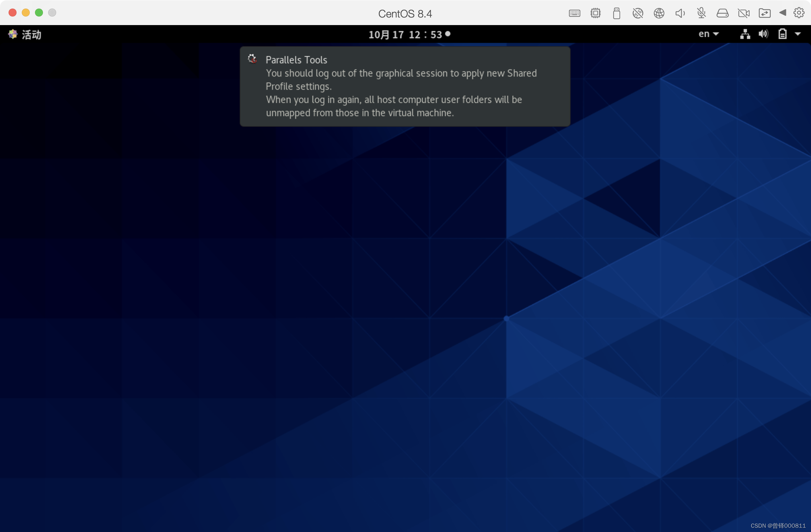Open the CPU usage chip icon
This screenshot has width=811, height=532.
[x=595, y=13]
